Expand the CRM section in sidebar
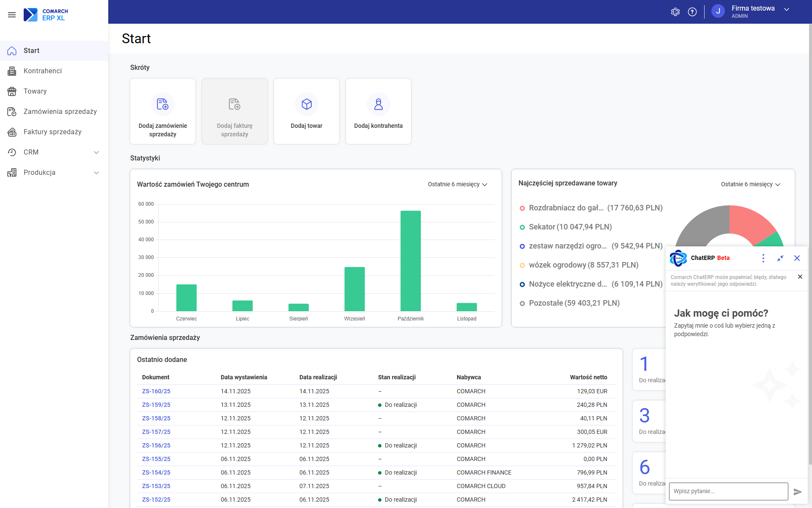The width and height of the screenshot is (812, 508). [x=96, y=152]
